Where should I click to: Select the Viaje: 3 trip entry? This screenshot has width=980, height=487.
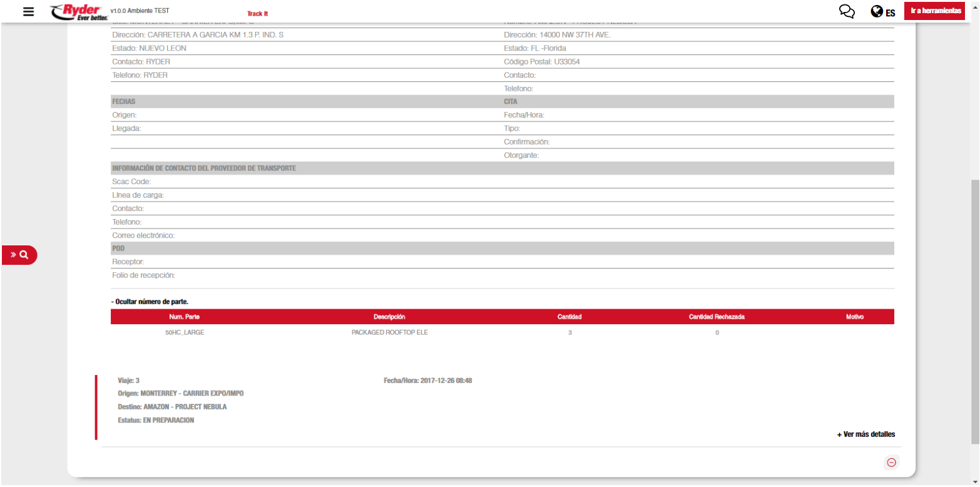[128, 381]
